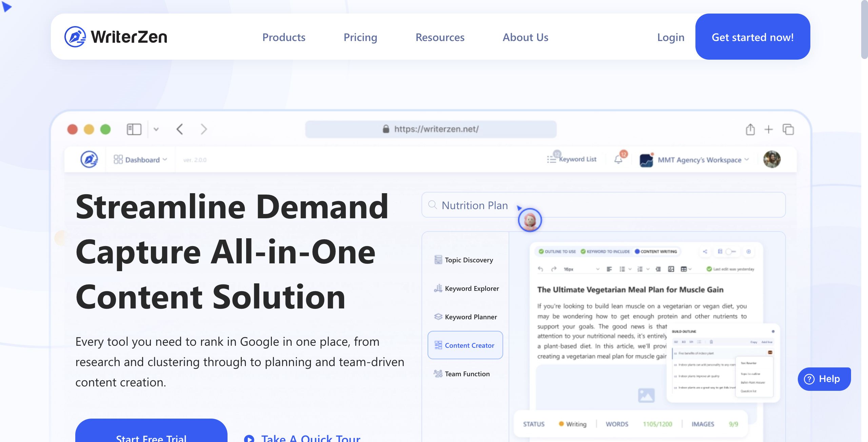Click the WriterZen logo in the header
The height and width of the screenshot is (442, 868).
click(x=116, y=37)
